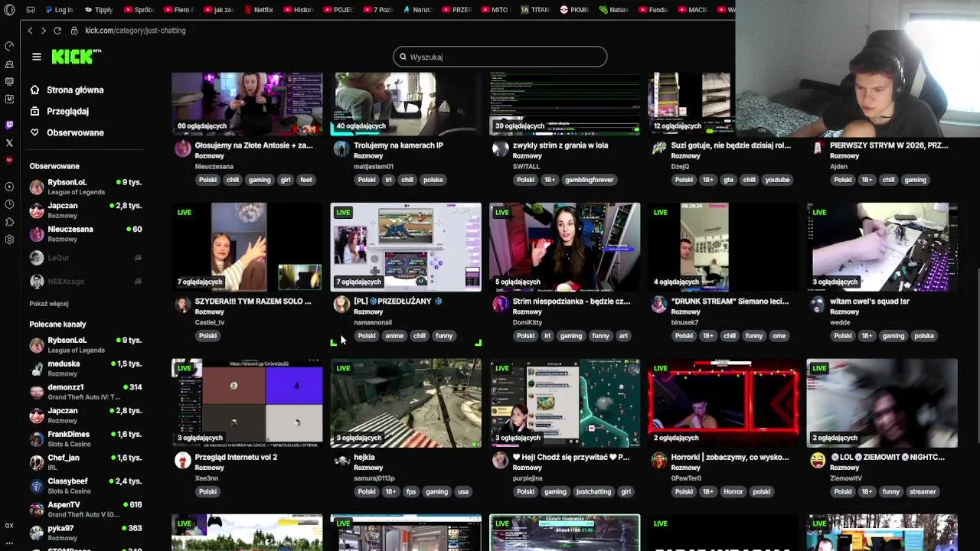Click the ZiemowitV channel avatar
Image resolution: width=980 pixels, height=551 pixels.
(x=818, y=461)
